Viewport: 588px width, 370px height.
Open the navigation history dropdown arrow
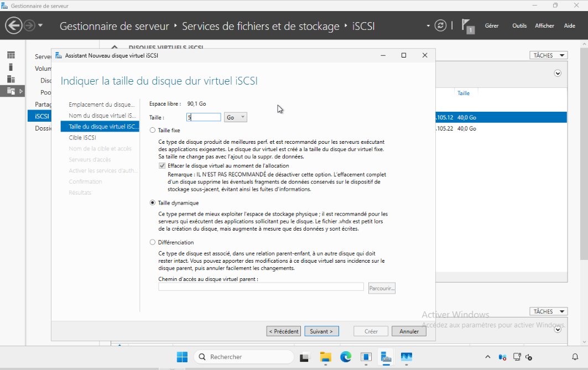tap(40, 26)
